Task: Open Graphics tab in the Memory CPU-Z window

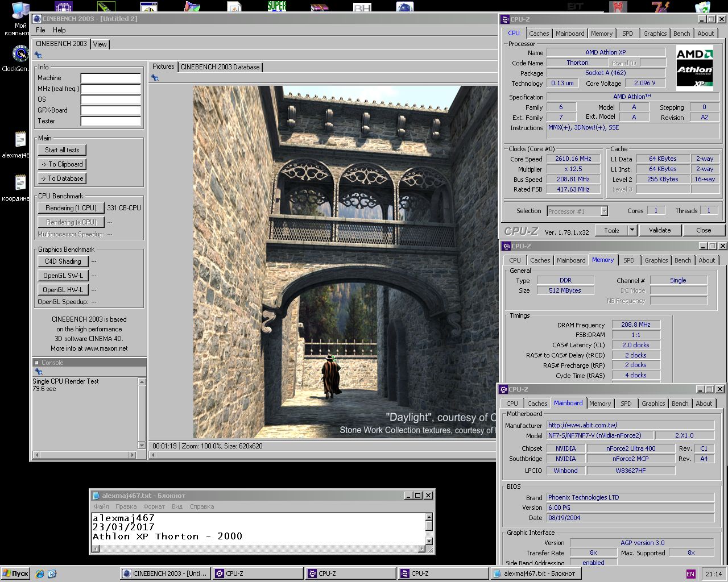Action: click(656, 260)
